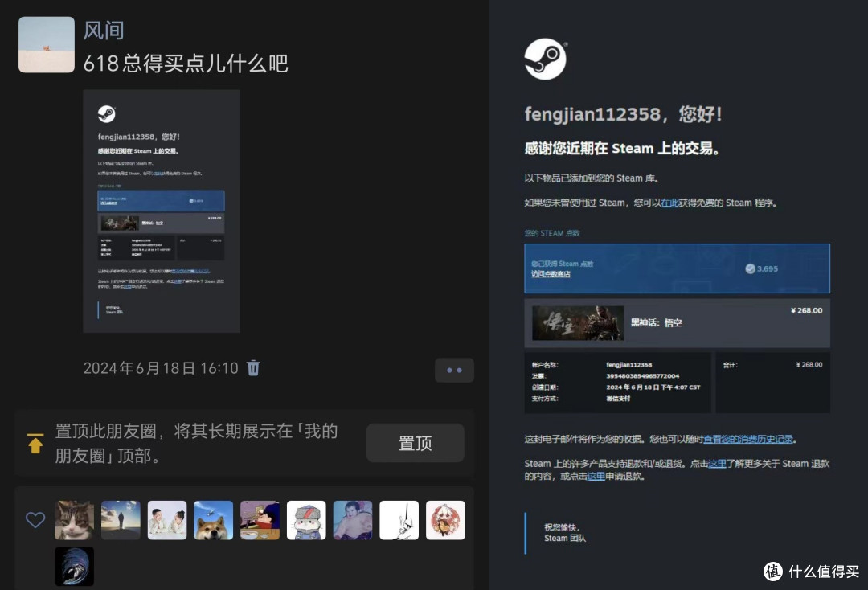Viewport: 868px width, 590px height.
Task: Click the 您的 STEAM 点数 section heading
Action: tap(552, 233)
